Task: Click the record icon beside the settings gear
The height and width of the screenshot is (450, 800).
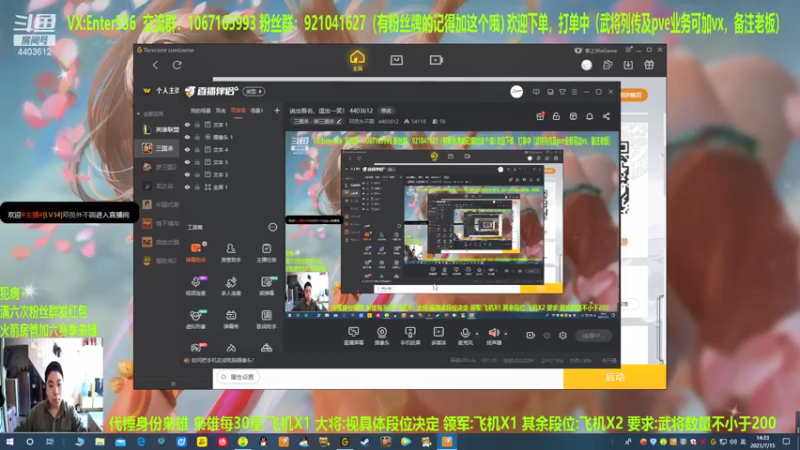Action: (x=531, y=335)
